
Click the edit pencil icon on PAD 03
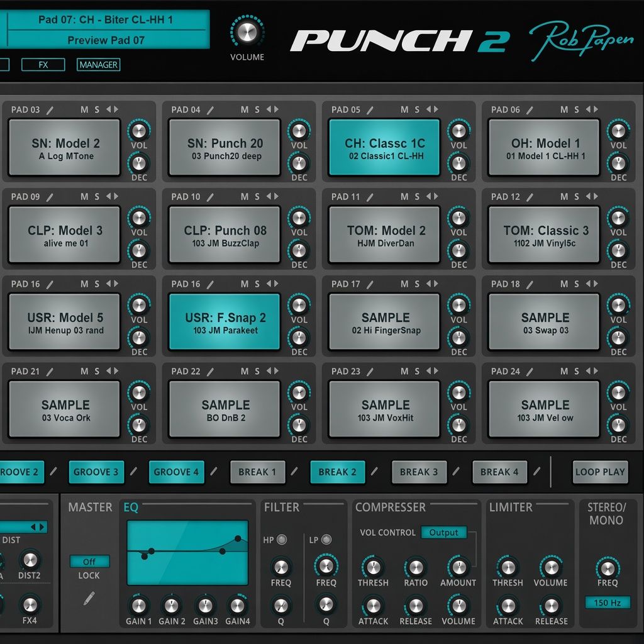pos(50,110)
